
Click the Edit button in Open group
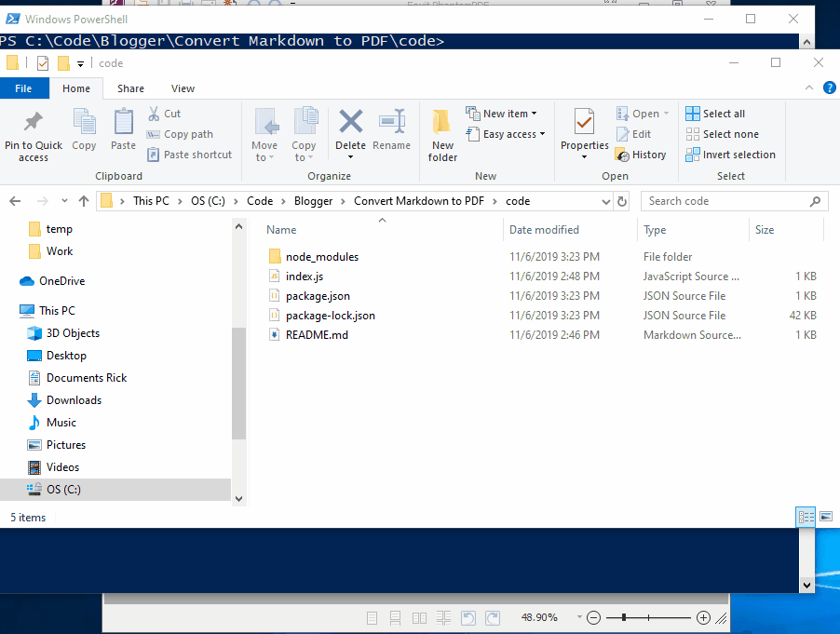tap(634, 134)
